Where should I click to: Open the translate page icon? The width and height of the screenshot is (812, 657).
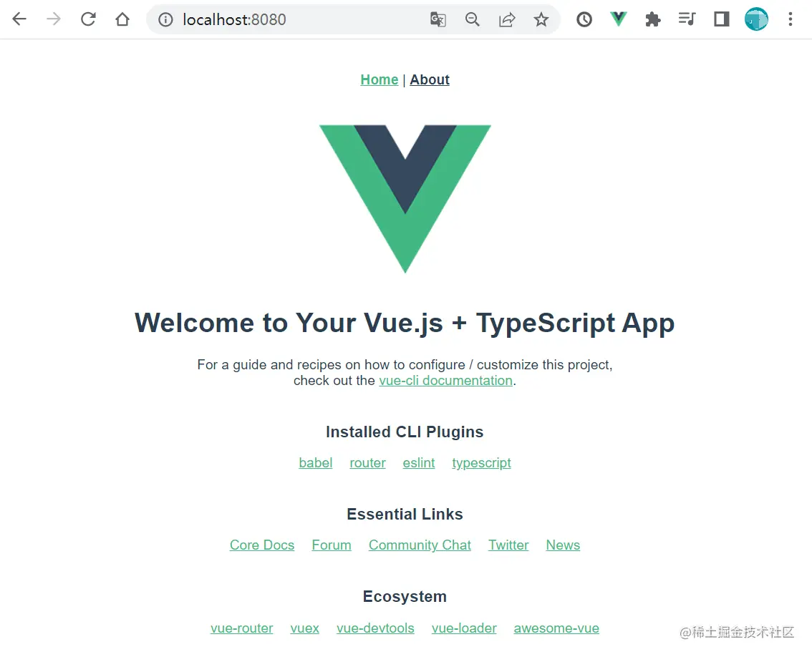click(438, 19)
